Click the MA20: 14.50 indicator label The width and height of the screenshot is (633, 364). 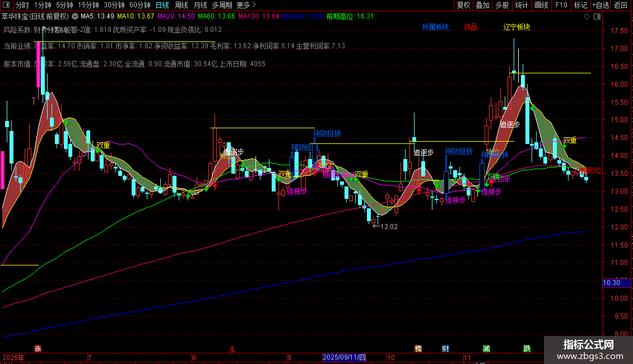point(176,17)
